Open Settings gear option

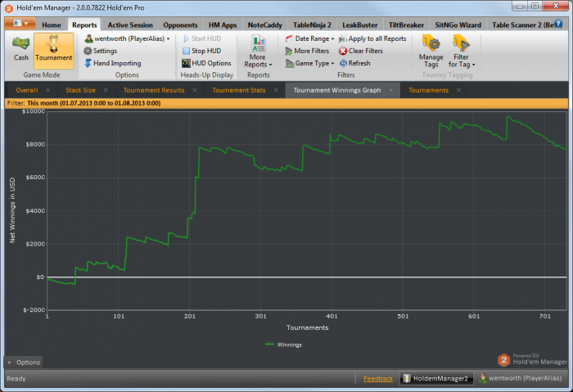(x=101, y=51)
